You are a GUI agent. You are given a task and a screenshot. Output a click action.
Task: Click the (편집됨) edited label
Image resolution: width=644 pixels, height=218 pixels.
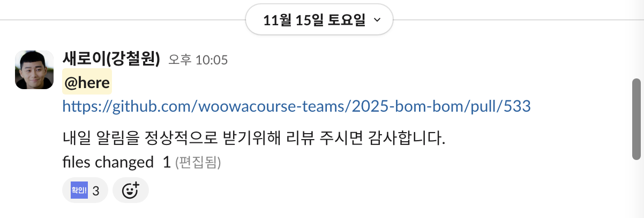point(198,162)
